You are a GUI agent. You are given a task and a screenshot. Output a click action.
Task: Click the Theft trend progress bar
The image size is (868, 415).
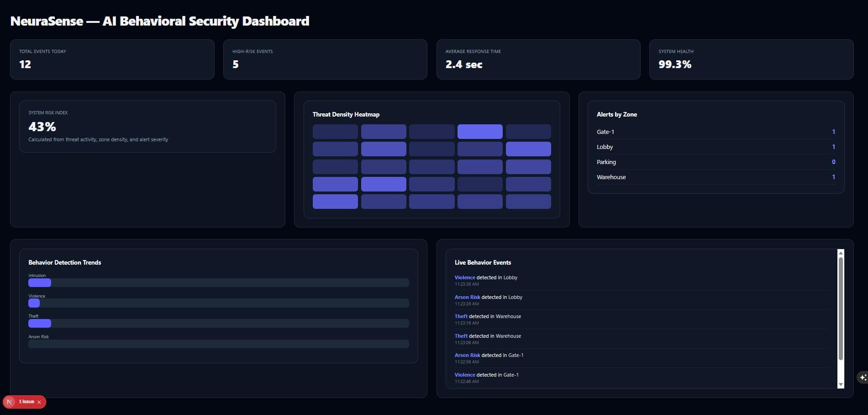[x=219, y=324]
